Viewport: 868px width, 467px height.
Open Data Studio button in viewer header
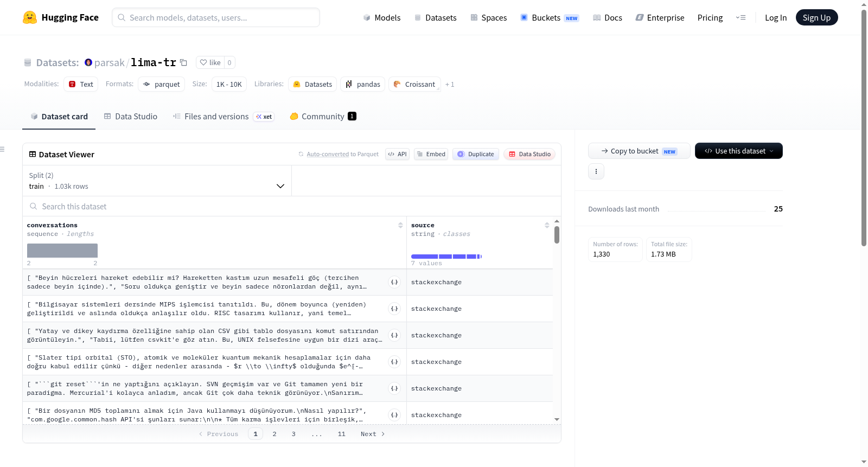[529, 154]
